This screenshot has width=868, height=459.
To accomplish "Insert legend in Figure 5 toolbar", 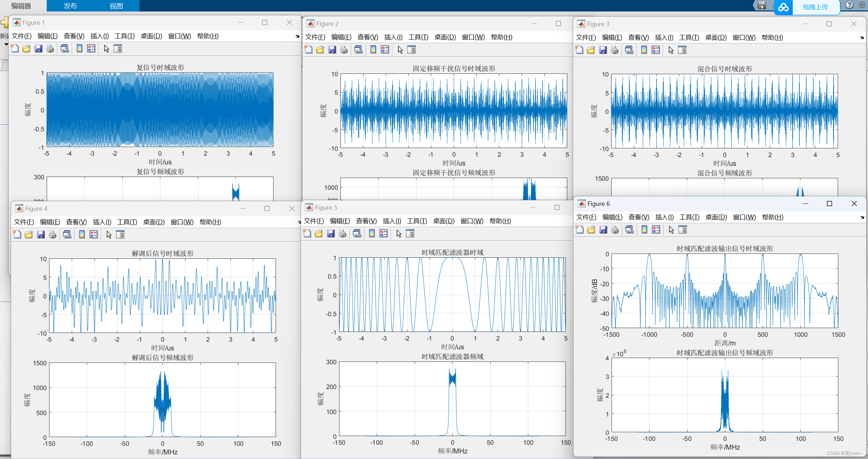I will tap(384, 234).
